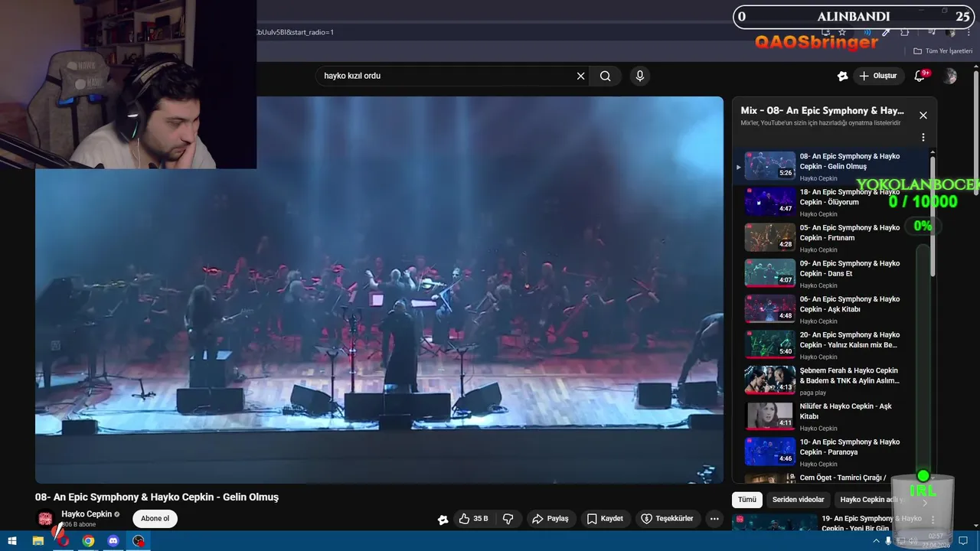Open the notifications bell showing 9+
980x551 pixels.
tap(920, 76)
